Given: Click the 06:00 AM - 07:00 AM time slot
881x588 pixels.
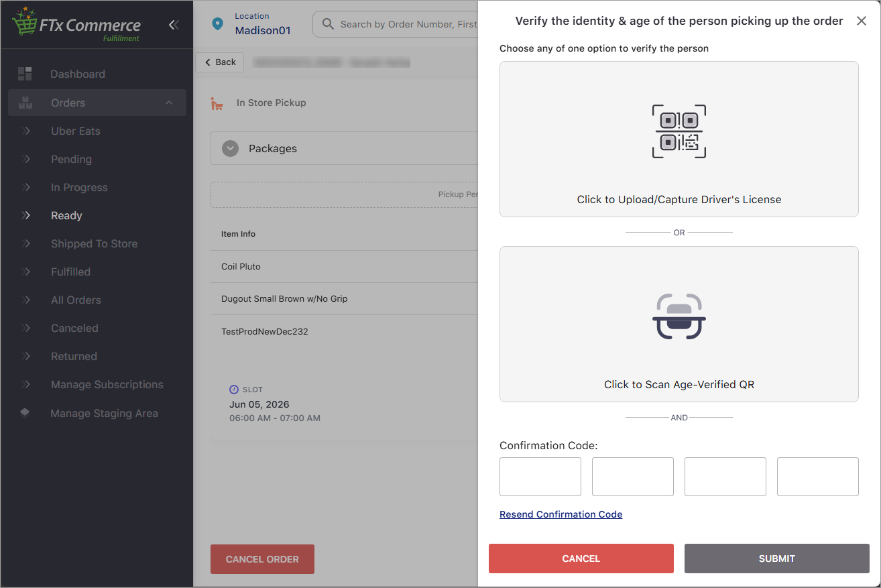Looking at the screenshot, I should pyautogui.click(x=275, y=418).
